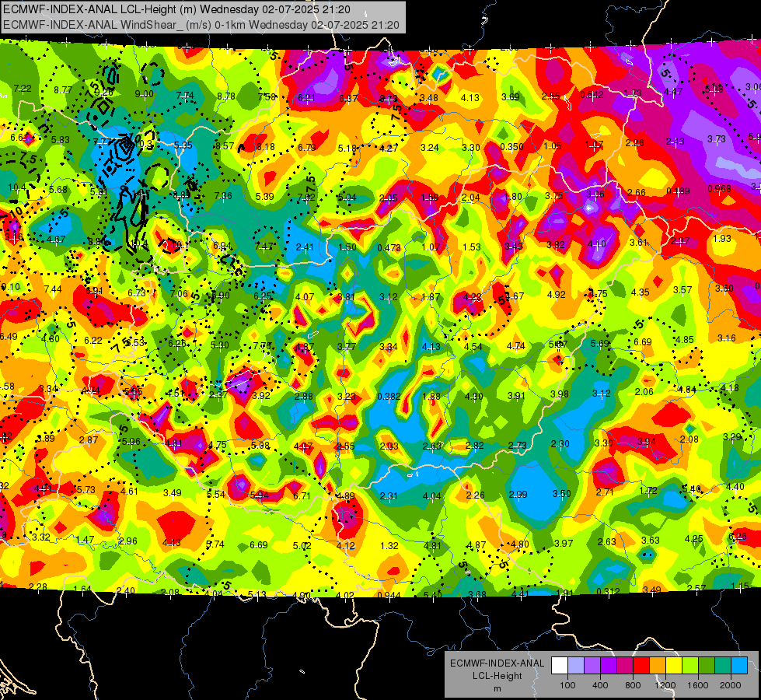Viewport: 761px width, 700px height.
Task: Click the wind shear value 6.79
Action: [307, 148]
